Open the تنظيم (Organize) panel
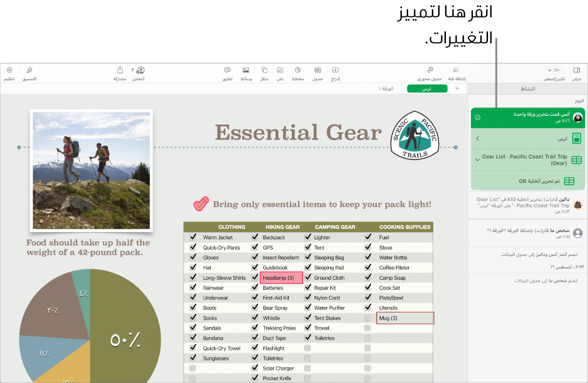This screenshot has height=383, width=588. pos(9,70)
